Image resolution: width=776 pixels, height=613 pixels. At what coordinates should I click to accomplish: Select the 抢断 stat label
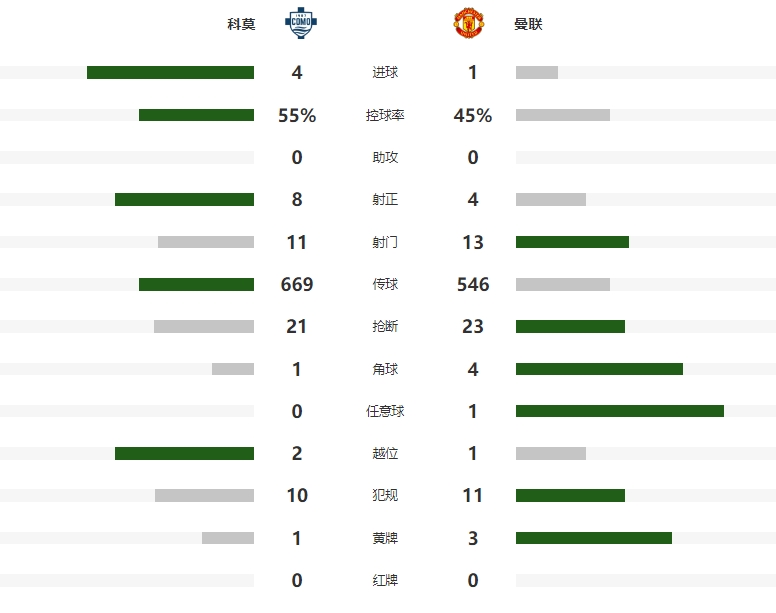tap(385, 327)
